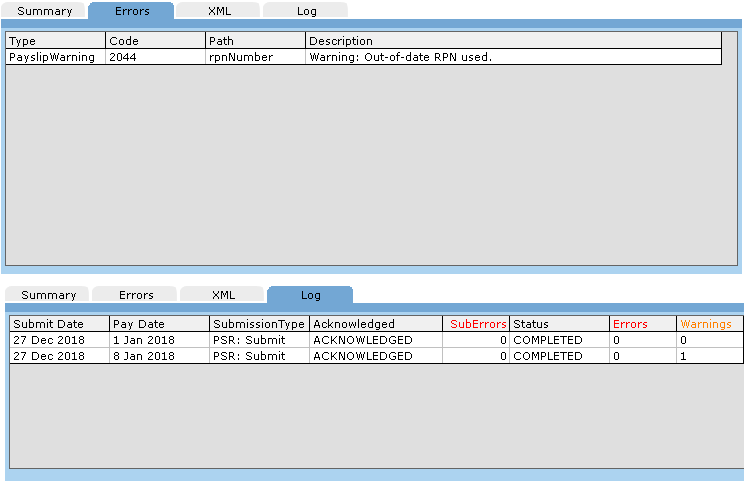
Task: Open Errors tab above the submission log table
Action: pyautogui.click(x=135, y=295)
